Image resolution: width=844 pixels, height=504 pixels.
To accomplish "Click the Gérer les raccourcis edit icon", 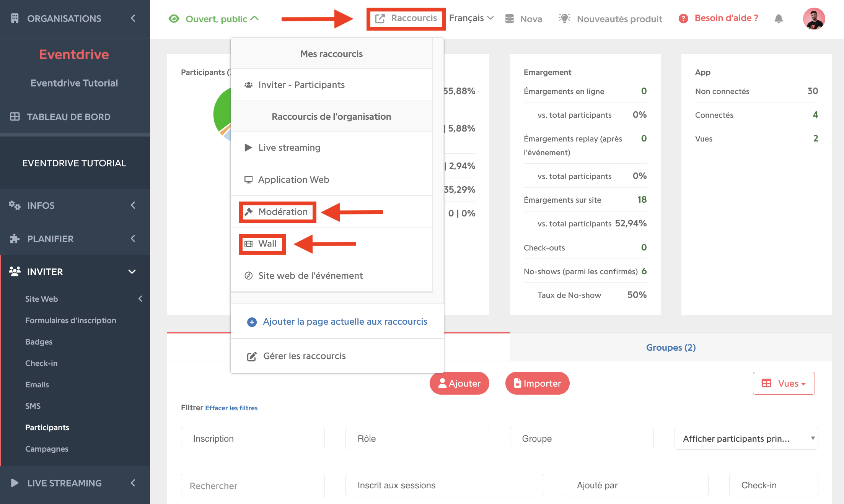I will 251,356.
